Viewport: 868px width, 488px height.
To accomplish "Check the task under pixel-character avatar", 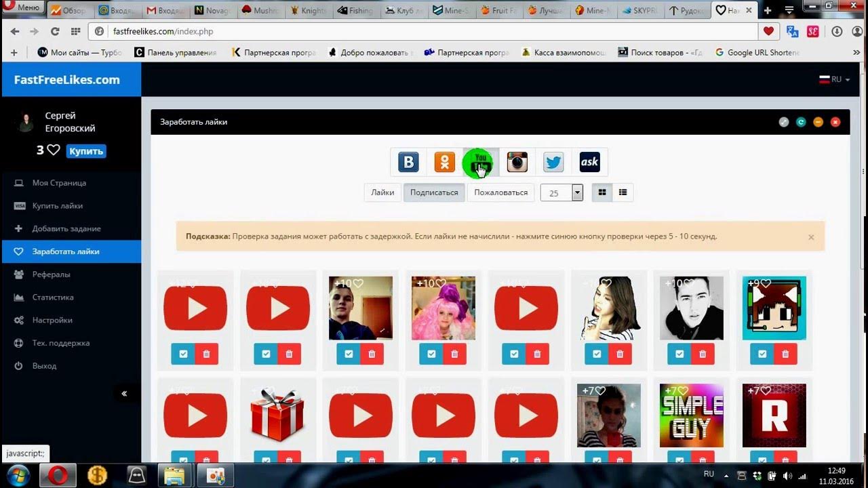I will pyautogui.click(x=762, y=354).
